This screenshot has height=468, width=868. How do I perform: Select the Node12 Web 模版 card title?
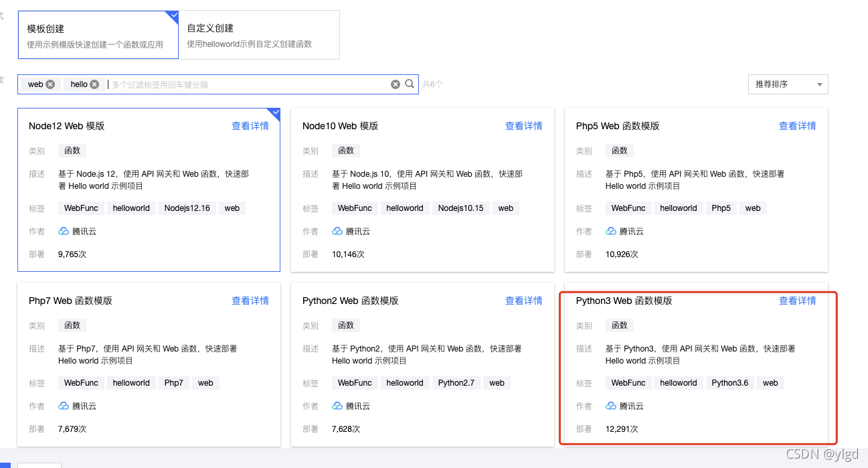pyautogui.click(x=67, y=126)
